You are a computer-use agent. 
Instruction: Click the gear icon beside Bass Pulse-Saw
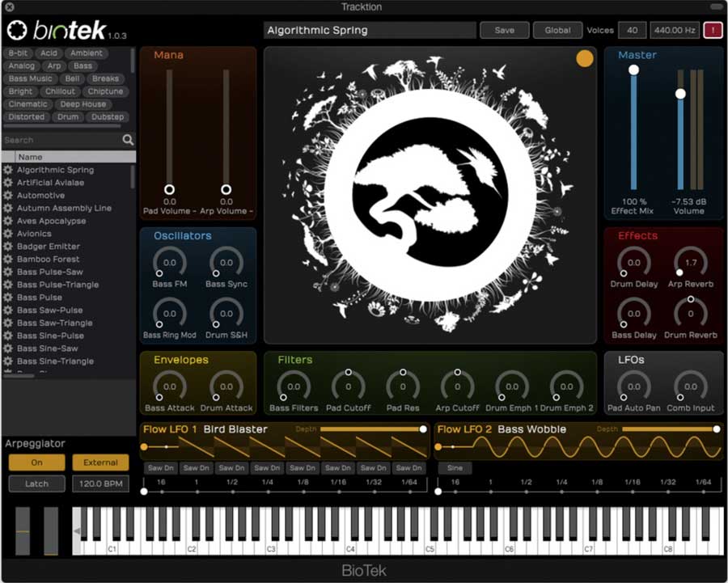point(8,272)
